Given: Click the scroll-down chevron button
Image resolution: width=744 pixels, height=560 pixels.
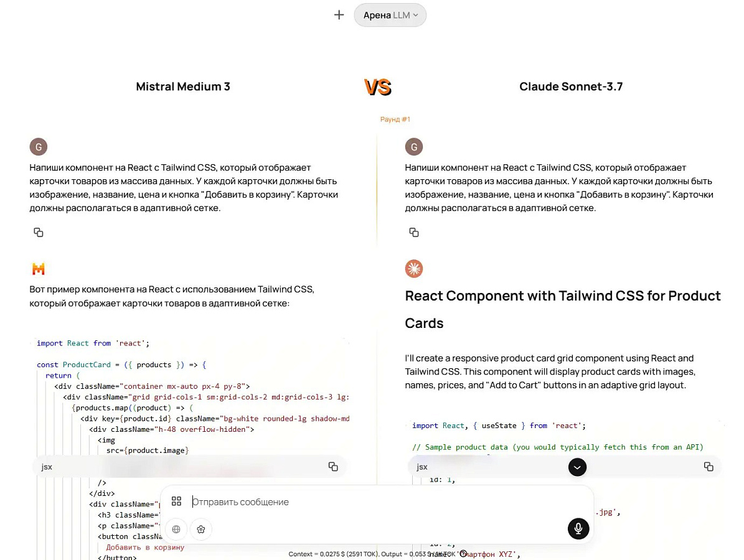Looking at the screenshot, I should coord(577,467).
